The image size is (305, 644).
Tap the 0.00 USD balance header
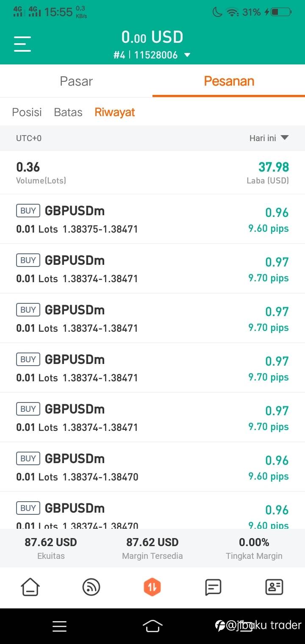tap(152, 38)
